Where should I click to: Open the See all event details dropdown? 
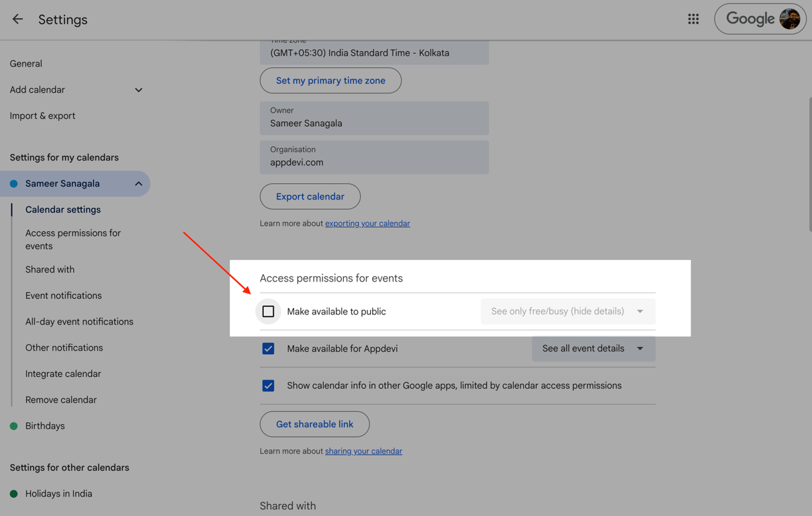point(593,349)
